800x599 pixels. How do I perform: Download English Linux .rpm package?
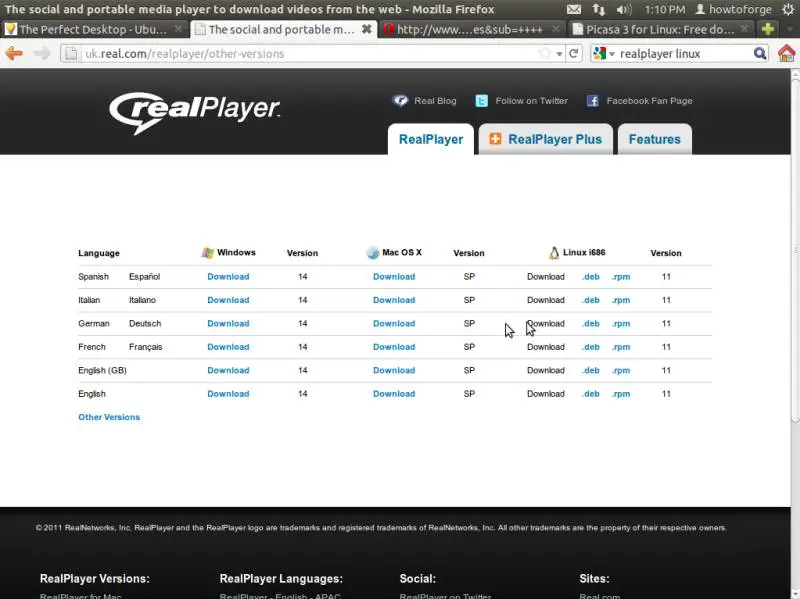pyautogui.click(x=621, y=394)
